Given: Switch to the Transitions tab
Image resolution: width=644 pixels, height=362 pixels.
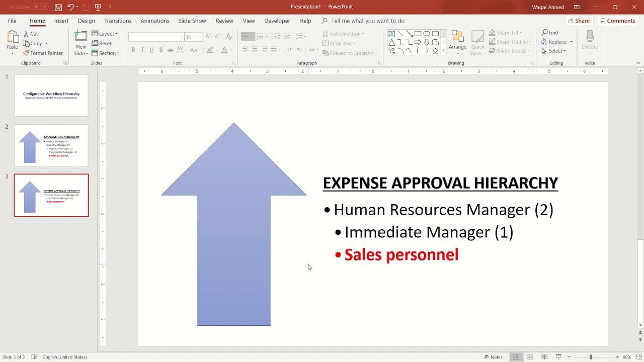Looking at the screenshot, I should point(118,21).
